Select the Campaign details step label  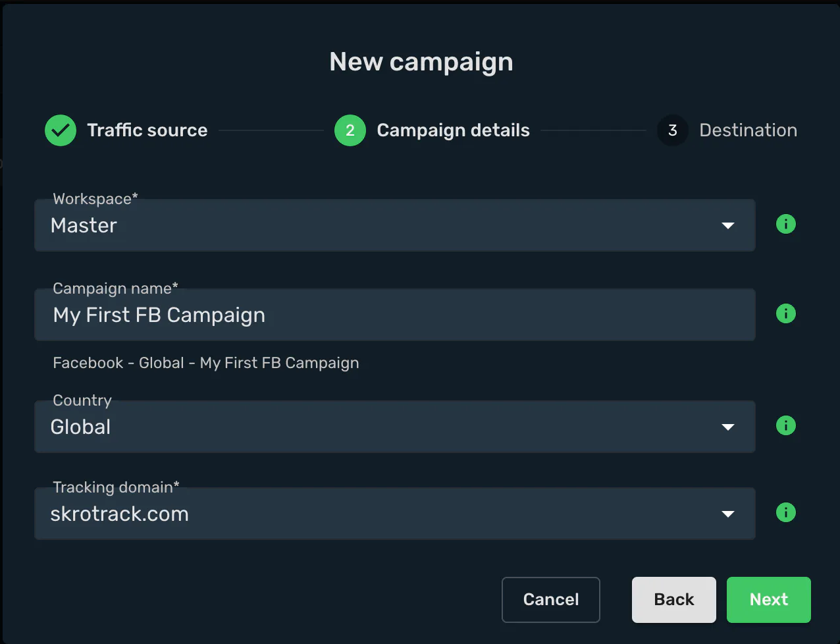(x=453, y=130)
